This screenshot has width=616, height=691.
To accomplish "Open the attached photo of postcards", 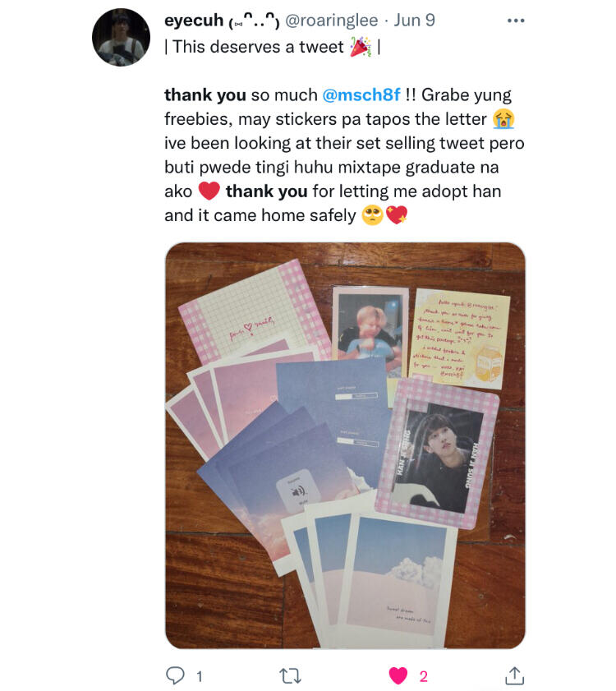I will coord(345,445).
